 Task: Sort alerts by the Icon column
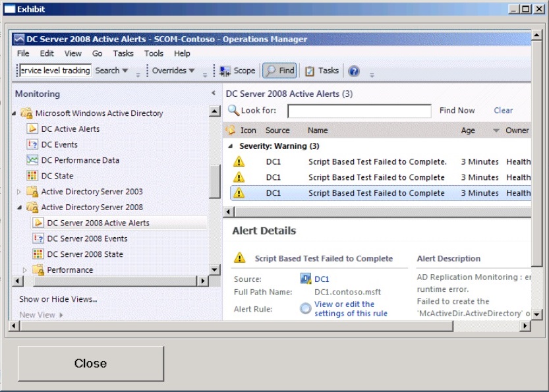[x=248, y=130]
